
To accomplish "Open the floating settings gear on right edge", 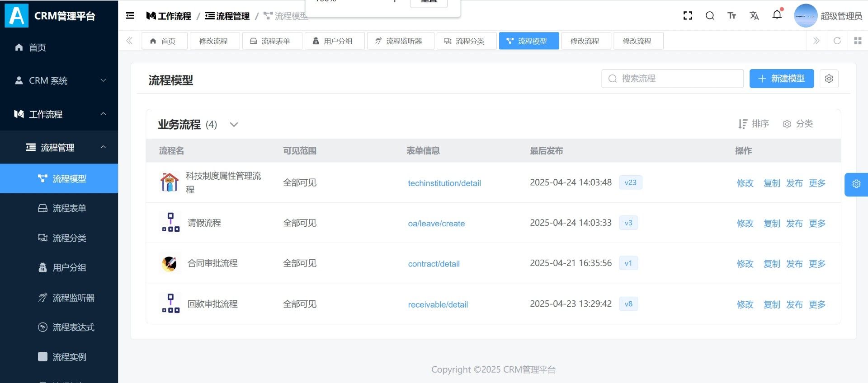I will pos(856,184).
